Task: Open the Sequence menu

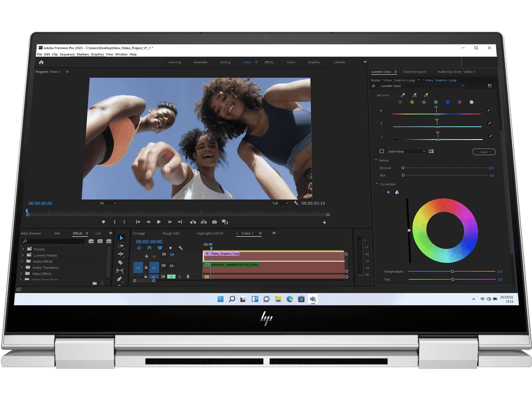Action: click(x=67, y=54)
